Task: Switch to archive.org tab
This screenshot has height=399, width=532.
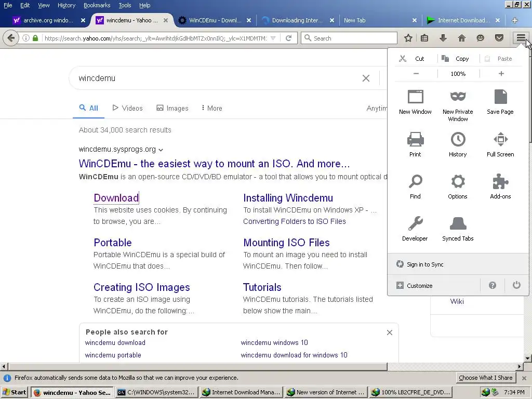Action: 48,20
